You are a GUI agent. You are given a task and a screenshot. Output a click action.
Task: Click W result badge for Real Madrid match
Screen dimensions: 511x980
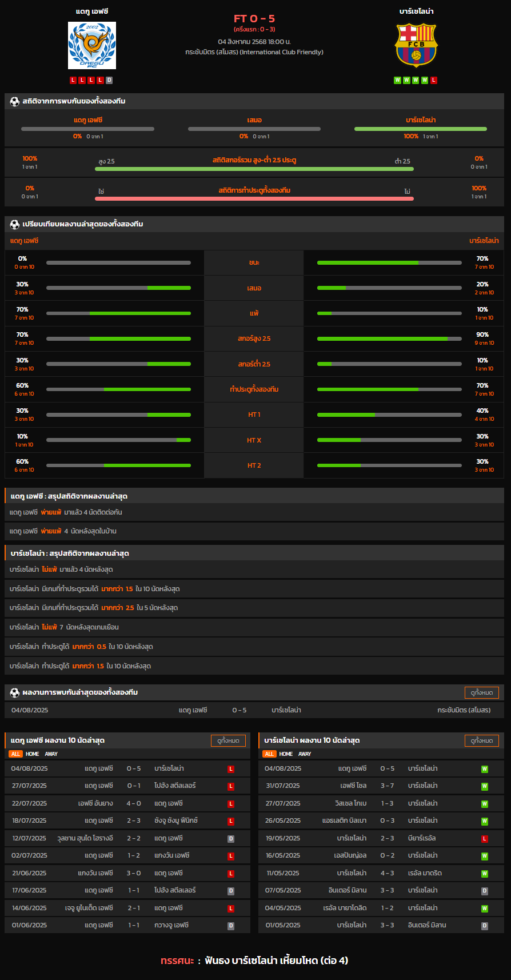[485, 874]
